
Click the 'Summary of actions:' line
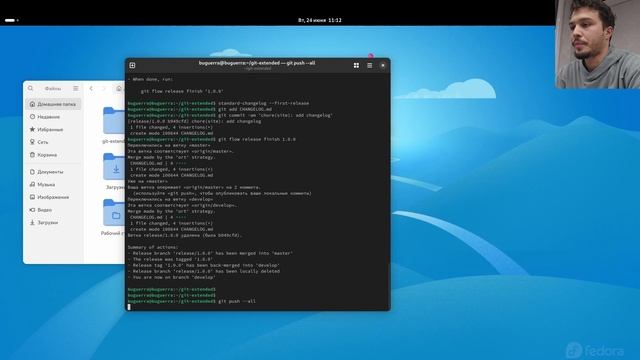(x=153, y=247)
